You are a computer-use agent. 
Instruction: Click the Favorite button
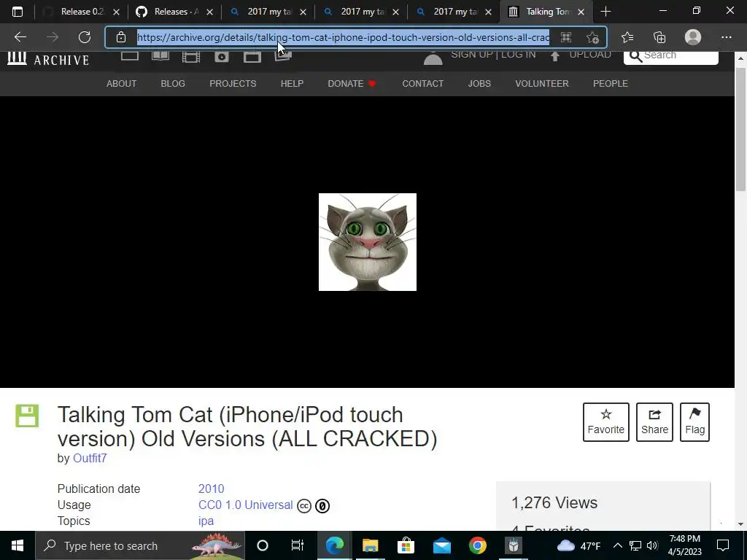(x=606, y=422)
